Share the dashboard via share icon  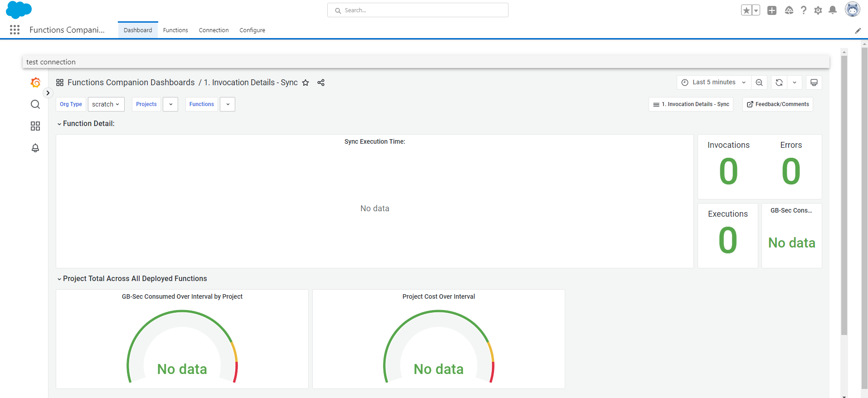pos(321,83)
